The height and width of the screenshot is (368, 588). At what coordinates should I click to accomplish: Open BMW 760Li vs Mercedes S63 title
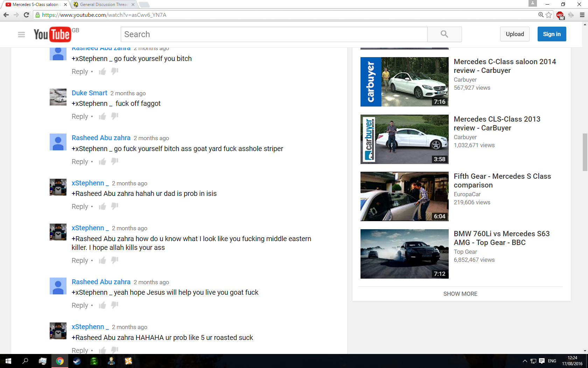(x=502, y=238)
